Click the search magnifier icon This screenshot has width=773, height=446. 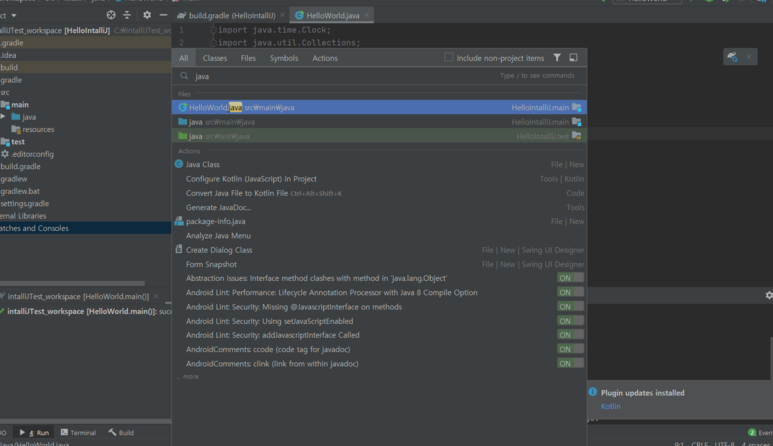[184, 76]
